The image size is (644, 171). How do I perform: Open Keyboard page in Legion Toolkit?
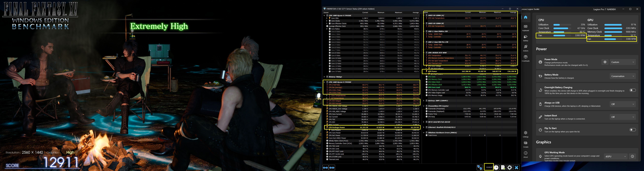tap(525, 28)
